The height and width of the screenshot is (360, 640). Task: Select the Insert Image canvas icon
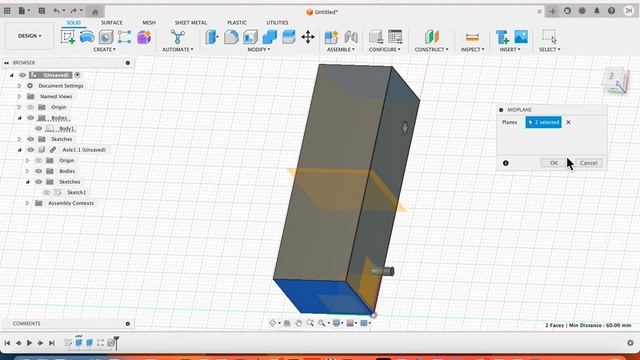(521, 37)
